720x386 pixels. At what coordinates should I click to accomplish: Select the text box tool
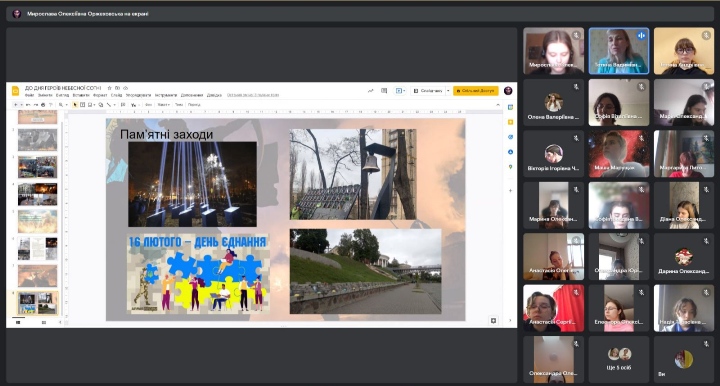[83, 105]
